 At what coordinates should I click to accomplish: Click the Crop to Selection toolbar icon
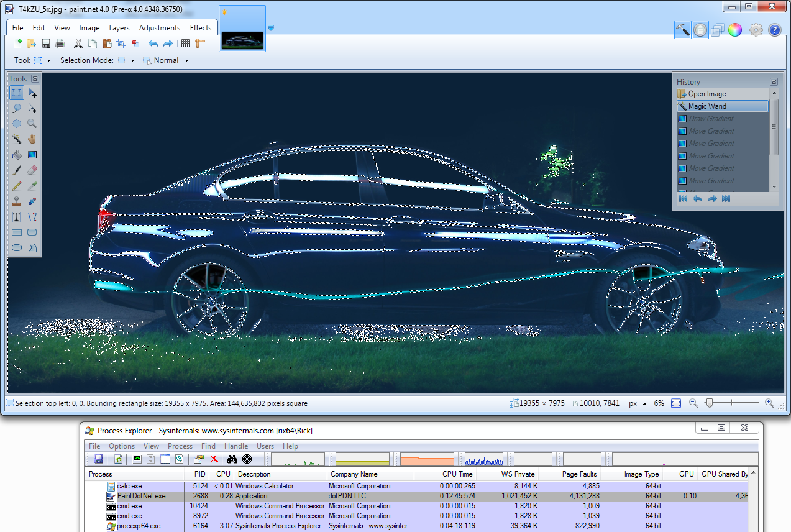coord(121,44)
